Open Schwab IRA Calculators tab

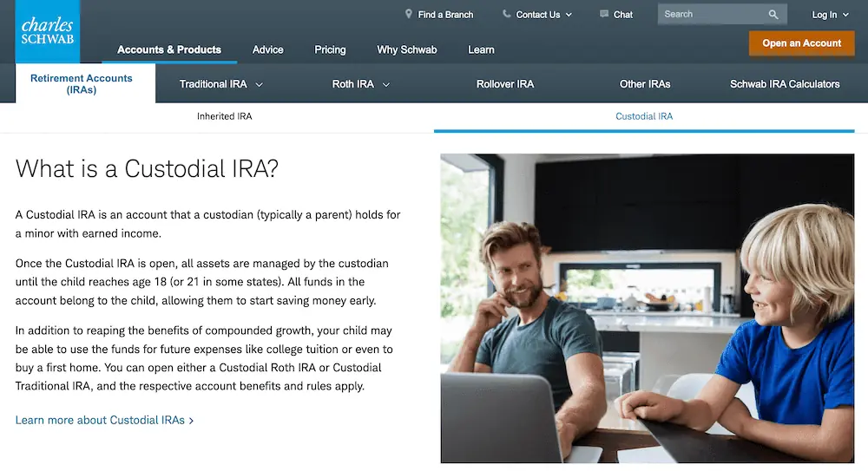(785, 84)
